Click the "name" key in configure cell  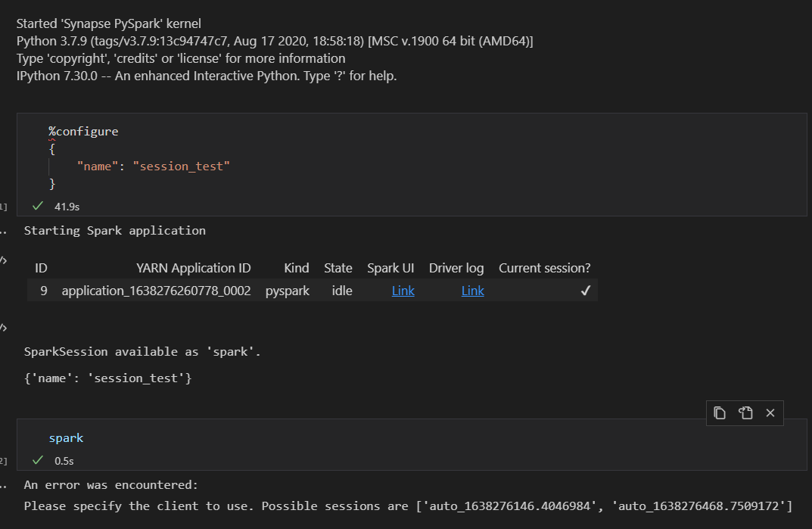pos(98,166)
